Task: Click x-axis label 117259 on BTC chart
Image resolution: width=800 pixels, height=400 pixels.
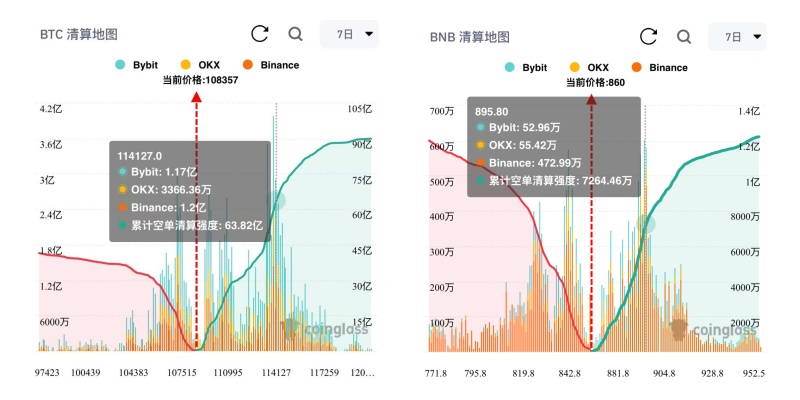Action: click(x=324, y=373)
